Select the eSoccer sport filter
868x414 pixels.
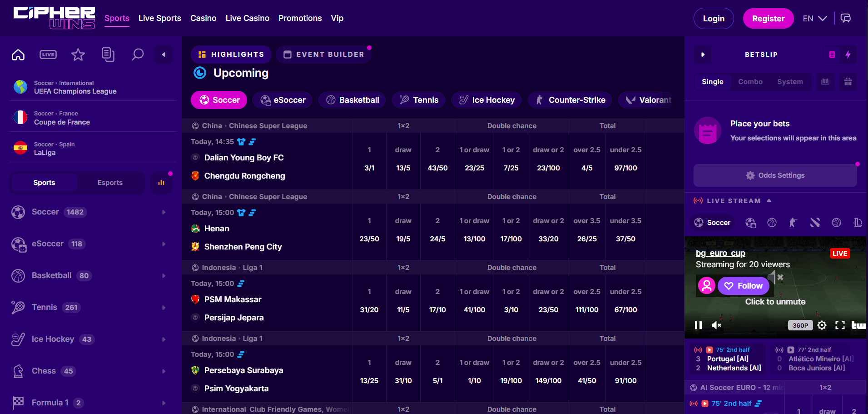[283, 100]
